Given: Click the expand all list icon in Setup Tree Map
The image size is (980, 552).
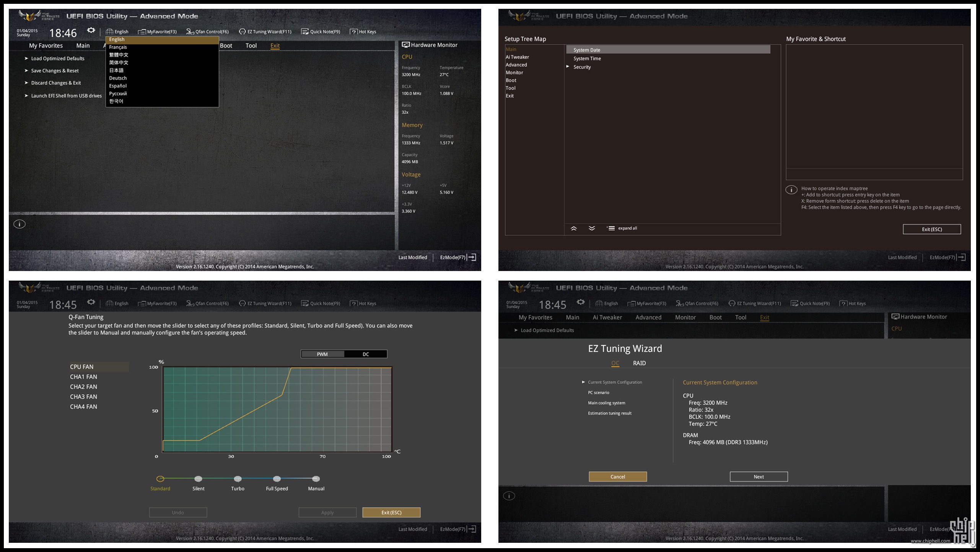Looking at the screenshot, I should (x=611, y=228).
